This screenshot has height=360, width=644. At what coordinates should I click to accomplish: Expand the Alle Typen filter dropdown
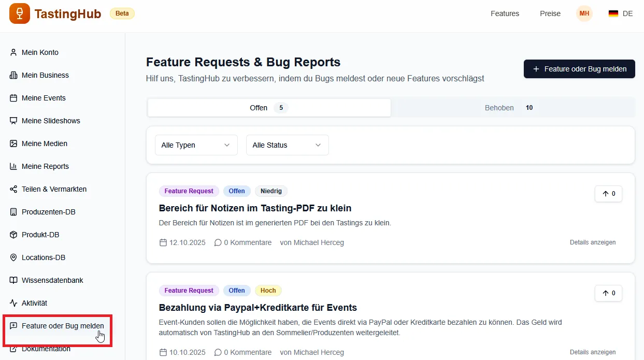[x=196, y=145]
